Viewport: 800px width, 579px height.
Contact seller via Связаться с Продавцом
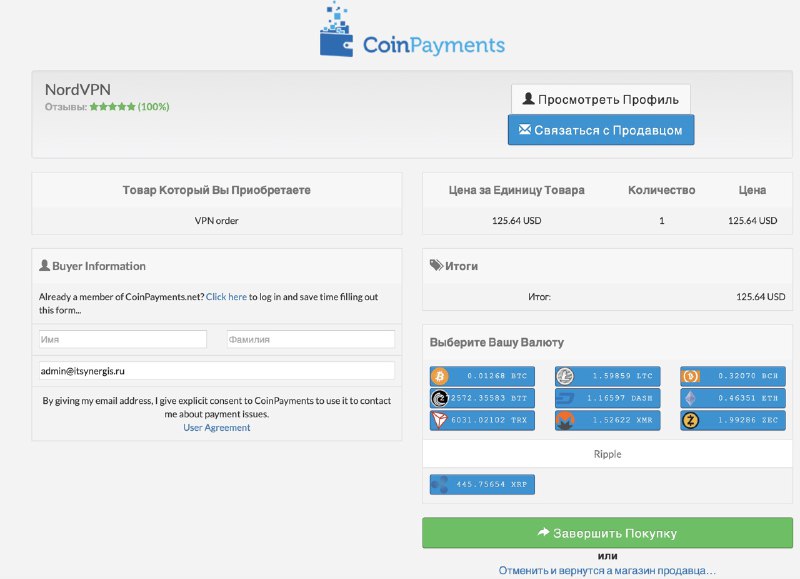pyautogui.click(x=601, y=130)
